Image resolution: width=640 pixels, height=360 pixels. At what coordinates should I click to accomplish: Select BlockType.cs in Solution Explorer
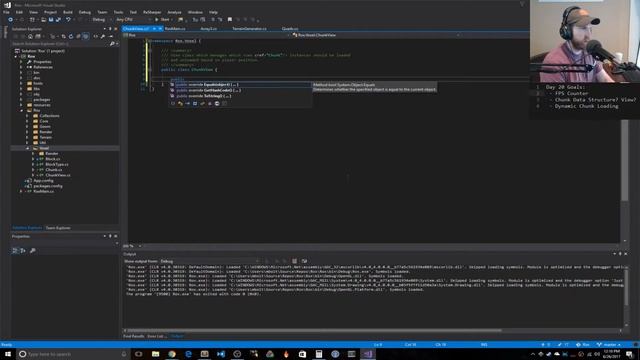(x=57, y=164)
